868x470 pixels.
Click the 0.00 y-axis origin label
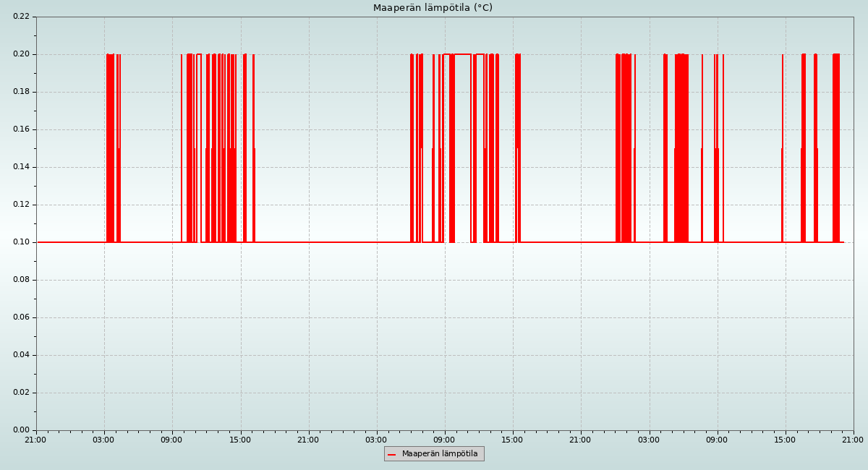[x=21, y=430]
